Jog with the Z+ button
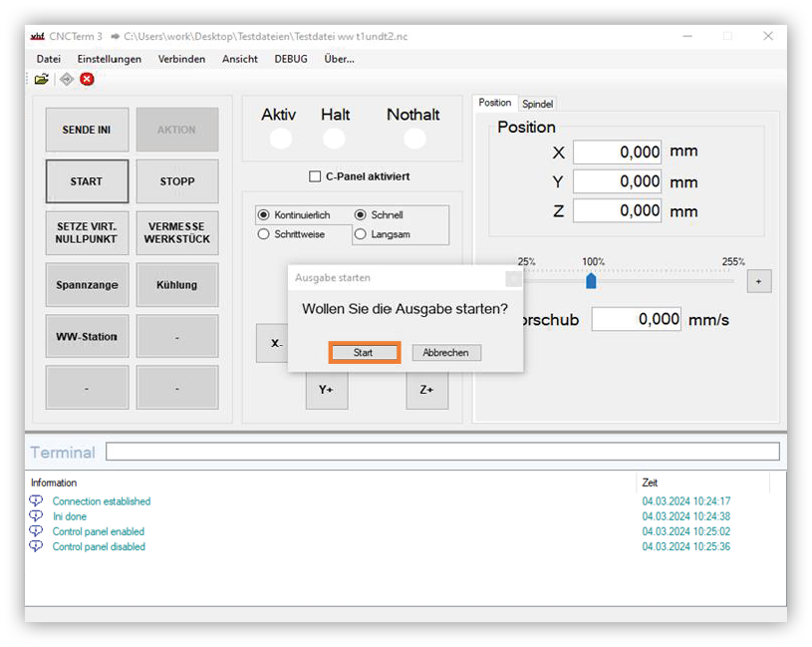Image resolution: width=812 pixels, height=647 pixels. point(426,390)
